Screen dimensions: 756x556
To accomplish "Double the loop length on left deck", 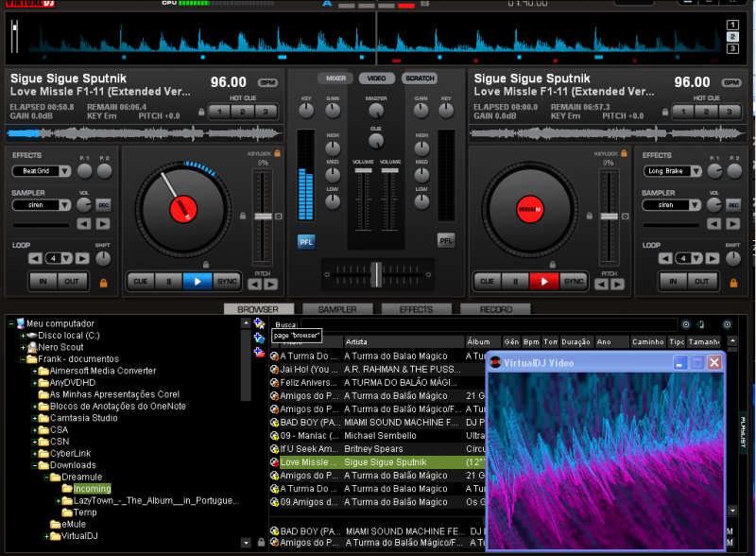I will click(82, 259).
